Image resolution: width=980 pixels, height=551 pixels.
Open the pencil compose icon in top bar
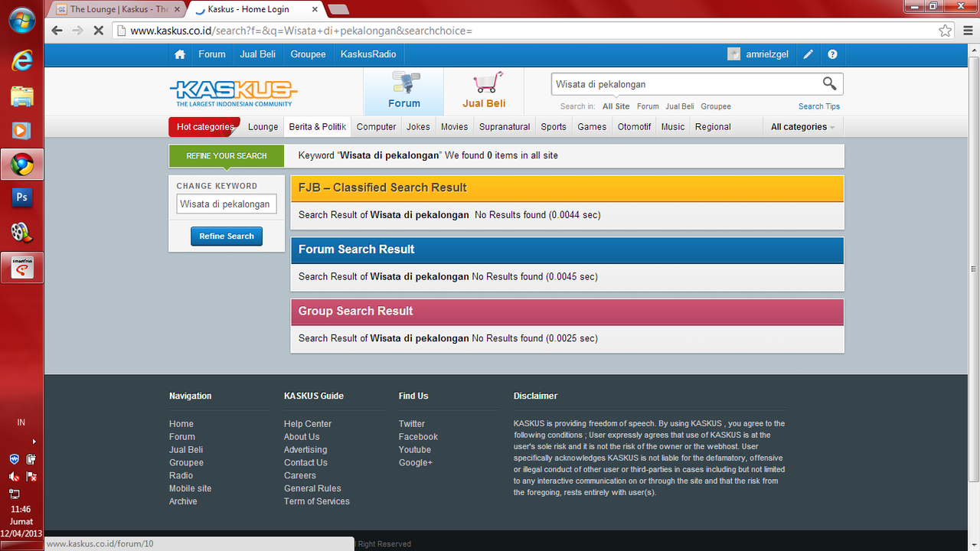pyautogui.click(x=808, y=54)
